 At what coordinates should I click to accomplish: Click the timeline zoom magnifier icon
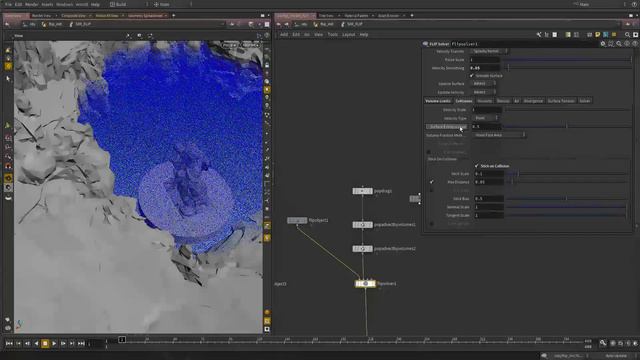tap(603, 343)
